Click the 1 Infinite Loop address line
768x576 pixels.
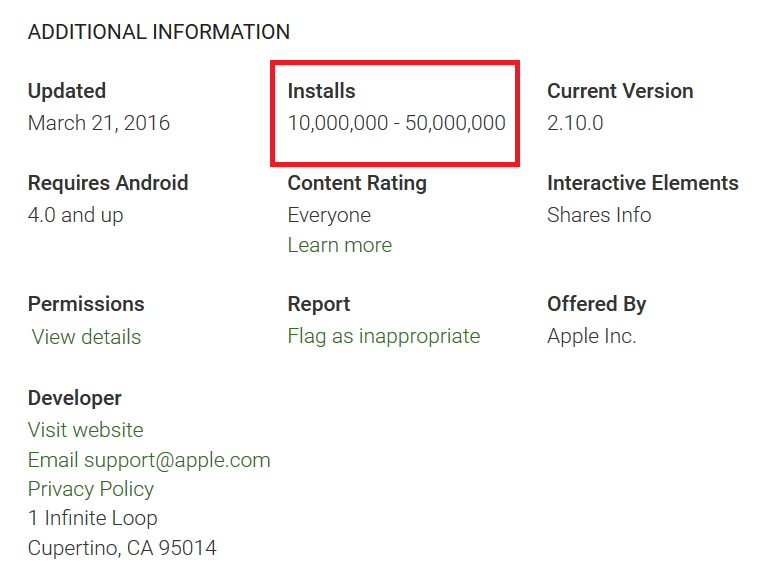92,518
